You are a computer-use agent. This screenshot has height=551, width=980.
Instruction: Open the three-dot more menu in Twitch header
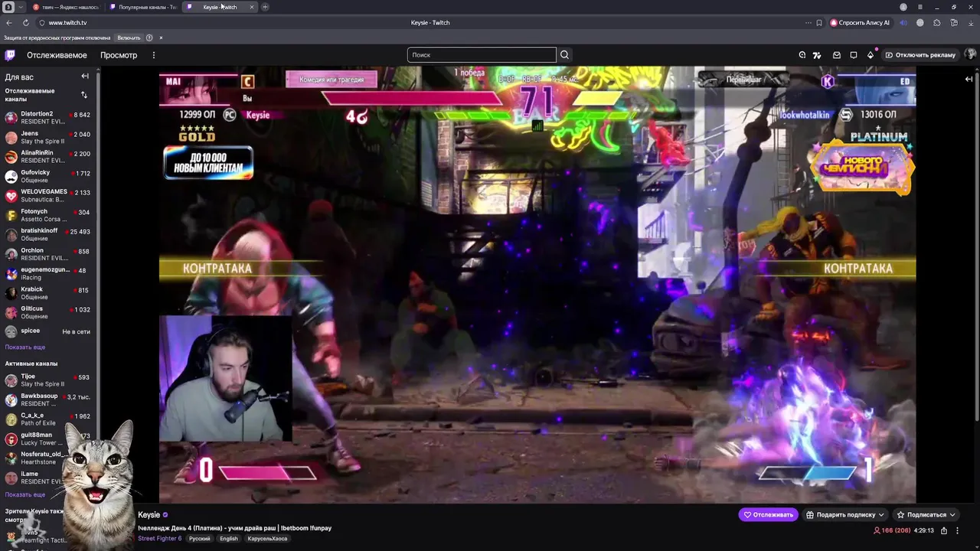153,55
